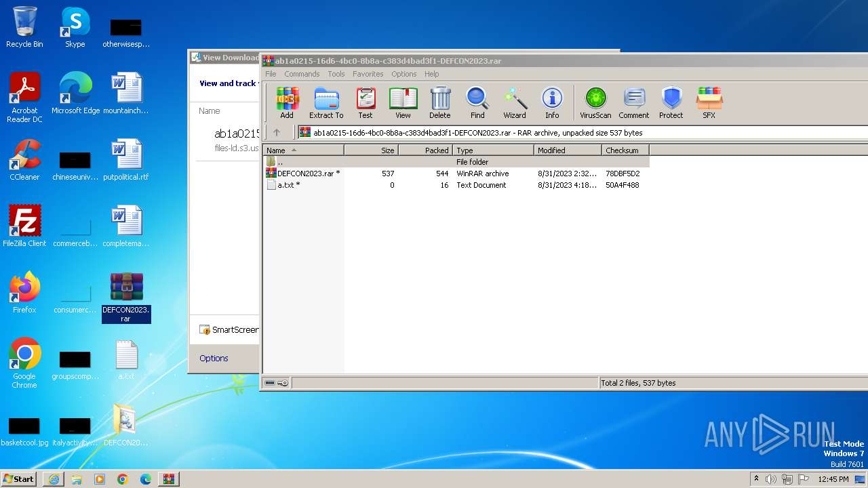Click the Extract To toolbar icon

pos(326,103)
